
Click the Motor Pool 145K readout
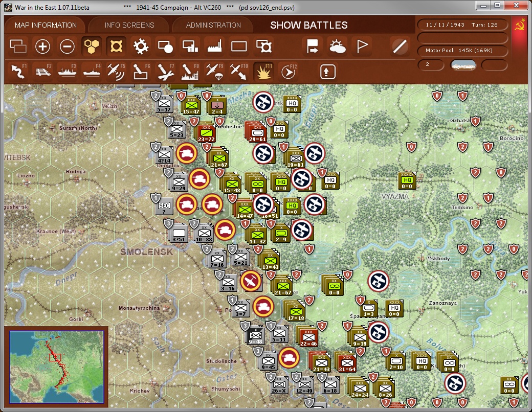pos(462,50)
